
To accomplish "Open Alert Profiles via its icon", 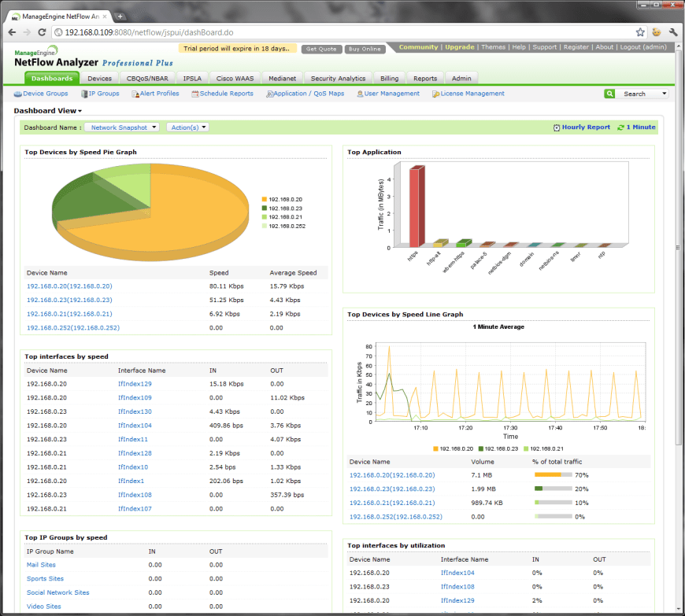I will pos(135,94).
